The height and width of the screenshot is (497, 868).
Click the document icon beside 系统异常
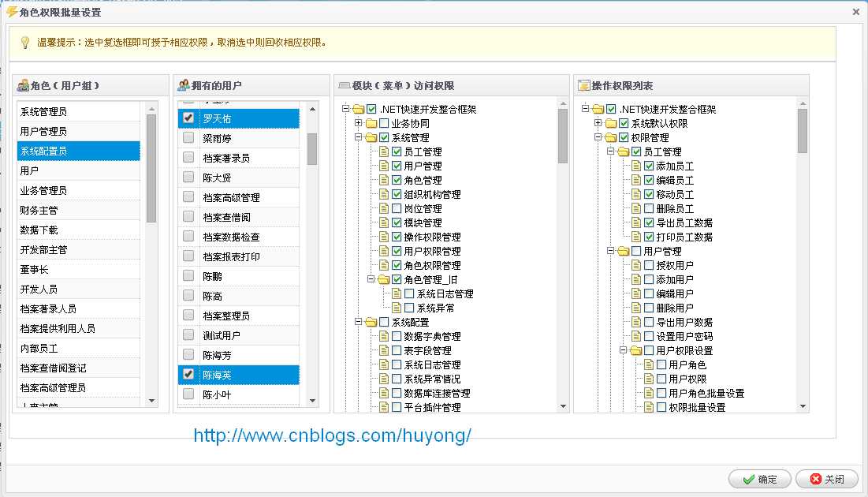[397, 308]
